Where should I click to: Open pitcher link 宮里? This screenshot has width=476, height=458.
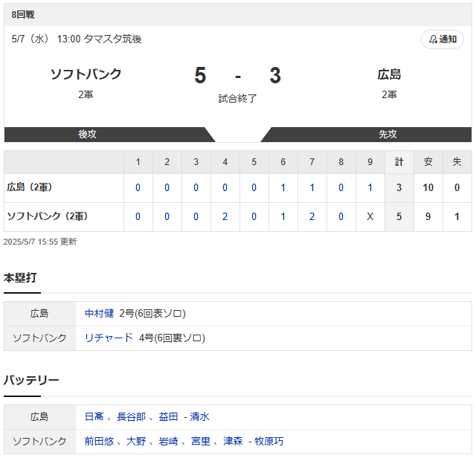coord(201,441)
